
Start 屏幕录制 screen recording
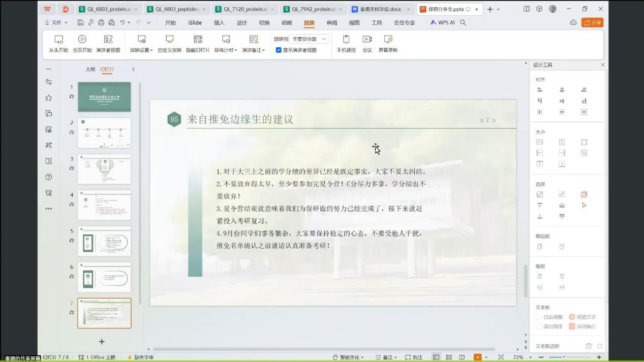point(388,40)
